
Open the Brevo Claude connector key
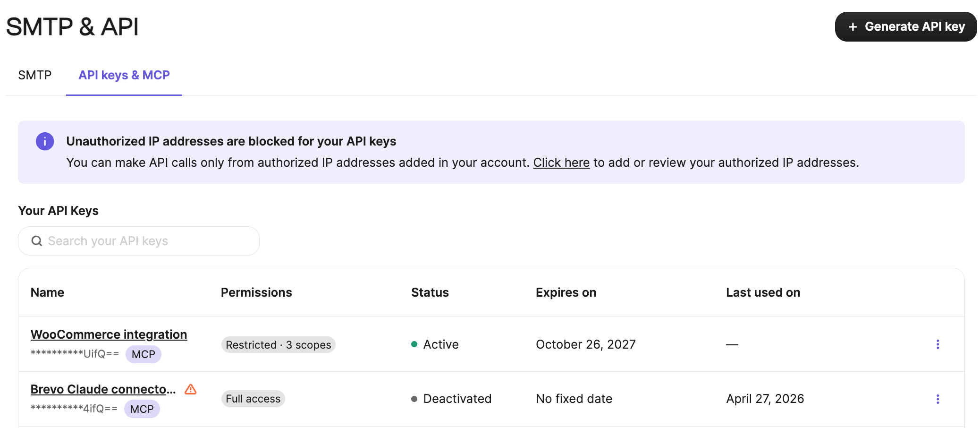pyautogui.click(x=103, y=389)
